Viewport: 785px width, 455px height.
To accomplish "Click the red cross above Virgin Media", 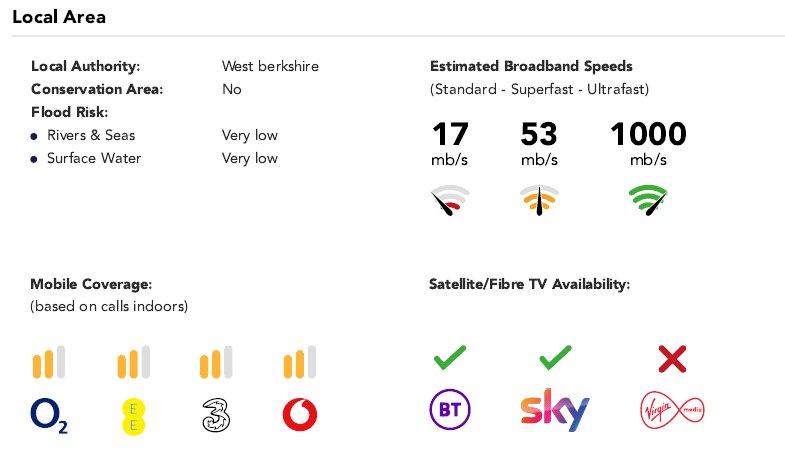I will [672, 359].
